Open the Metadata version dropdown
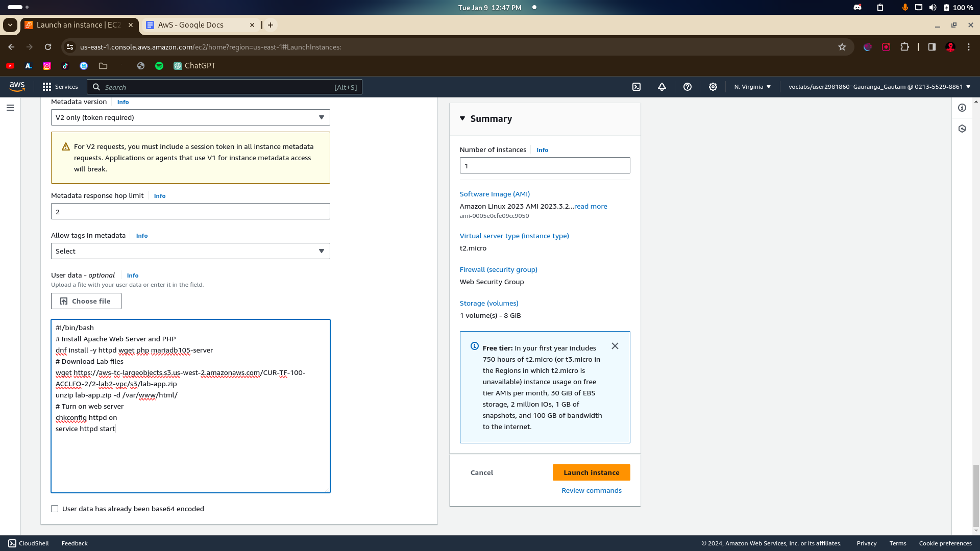Image resolution: width=980 pixels, height=551 pixels. coord(190,117)
